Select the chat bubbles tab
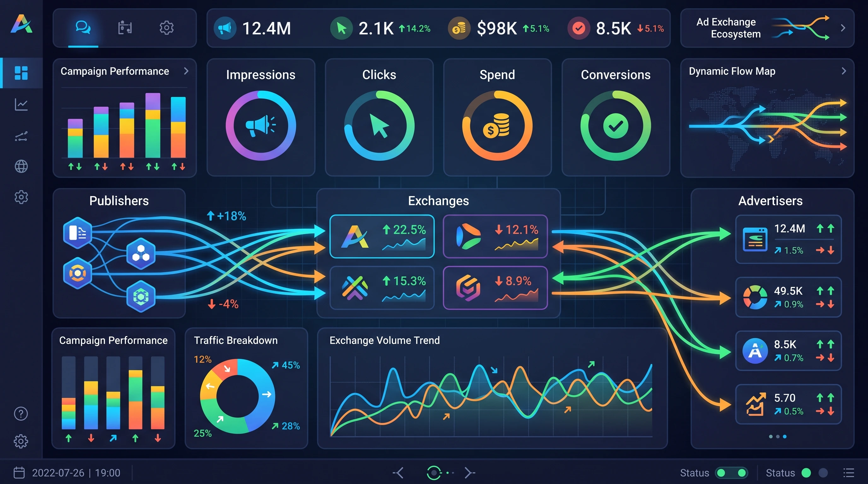The image size is (868, 484). pos(83,28)
